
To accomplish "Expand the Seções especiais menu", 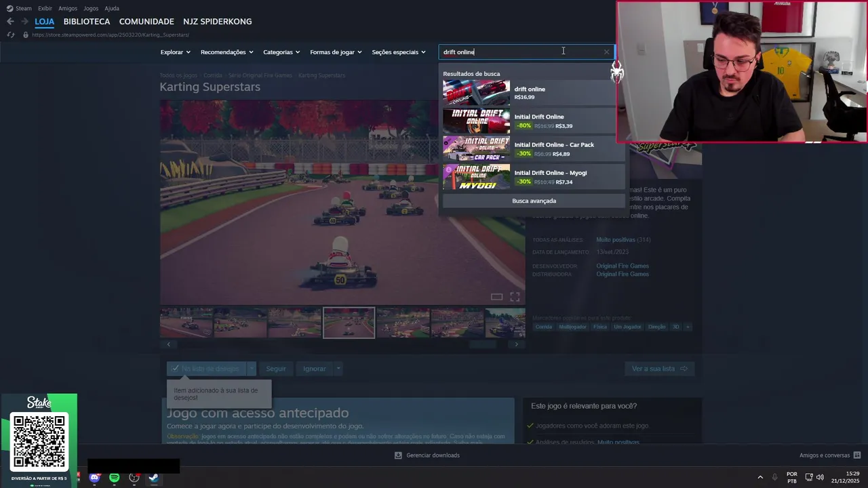I will (399, 52).
